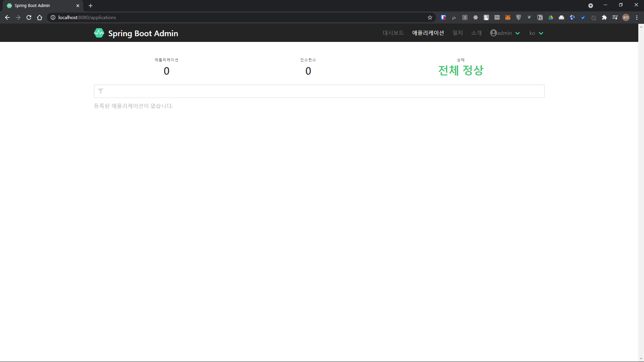Image resolution: width=644 pixels, height=362 pixels.
Task: Select the 애플리케이션 navigation item
Action: tap(428, 33)
